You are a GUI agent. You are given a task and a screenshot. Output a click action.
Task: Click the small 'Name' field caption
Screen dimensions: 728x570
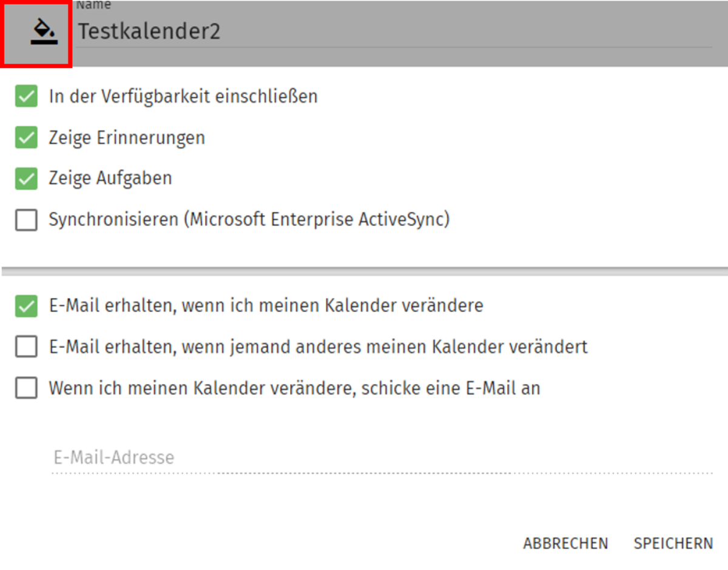tap(93, 5)
